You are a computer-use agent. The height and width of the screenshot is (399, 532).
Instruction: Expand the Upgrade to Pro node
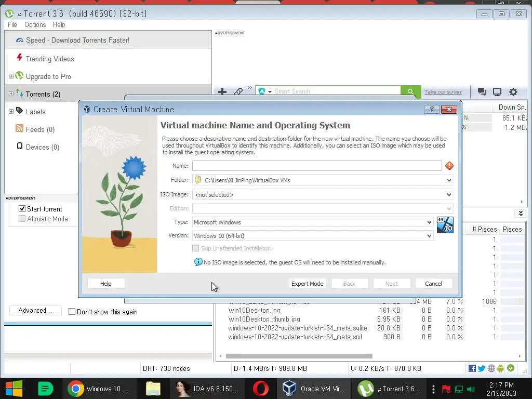[11, 76]
